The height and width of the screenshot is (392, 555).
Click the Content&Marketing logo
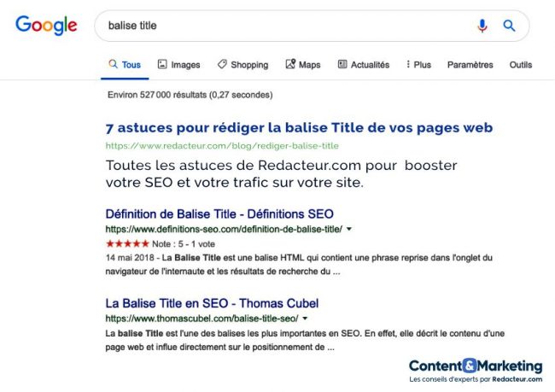475,366
